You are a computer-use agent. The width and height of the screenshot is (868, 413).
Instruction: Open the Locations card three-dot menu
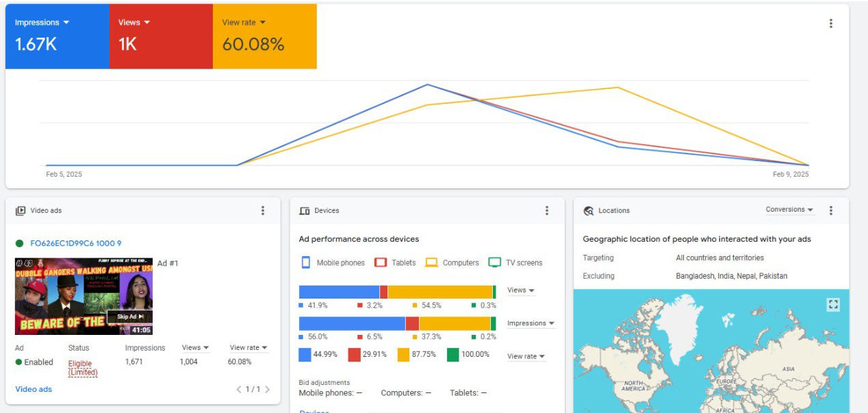830,211
